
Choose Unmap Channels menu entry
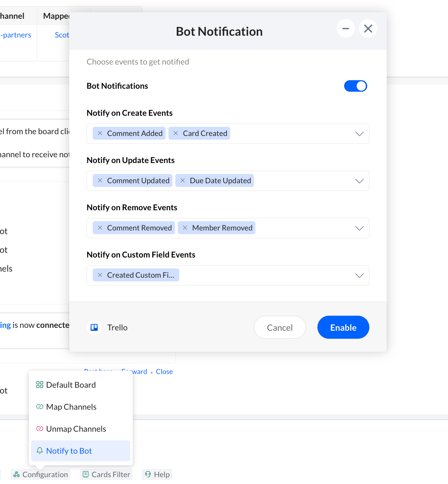pos(80,429)
